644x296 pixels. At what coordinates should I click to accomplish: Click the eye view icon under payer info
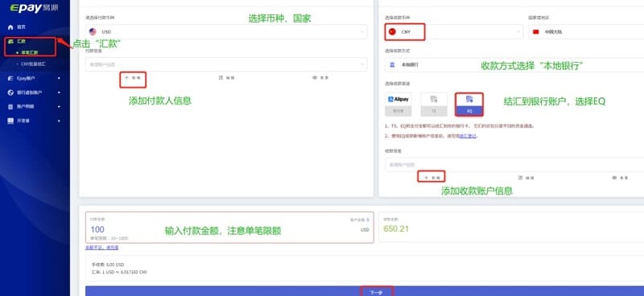click(x=320, y=77)
